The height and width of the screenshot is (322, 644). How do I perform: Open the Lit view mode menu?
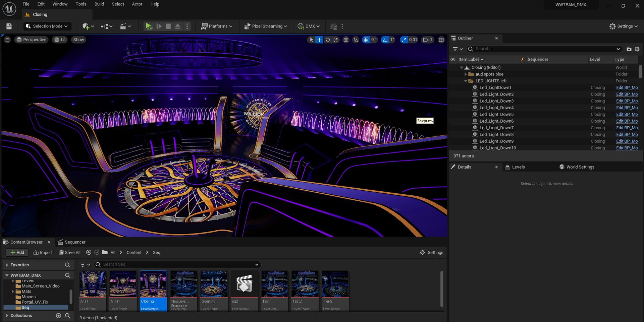click(x=60, y=40)
